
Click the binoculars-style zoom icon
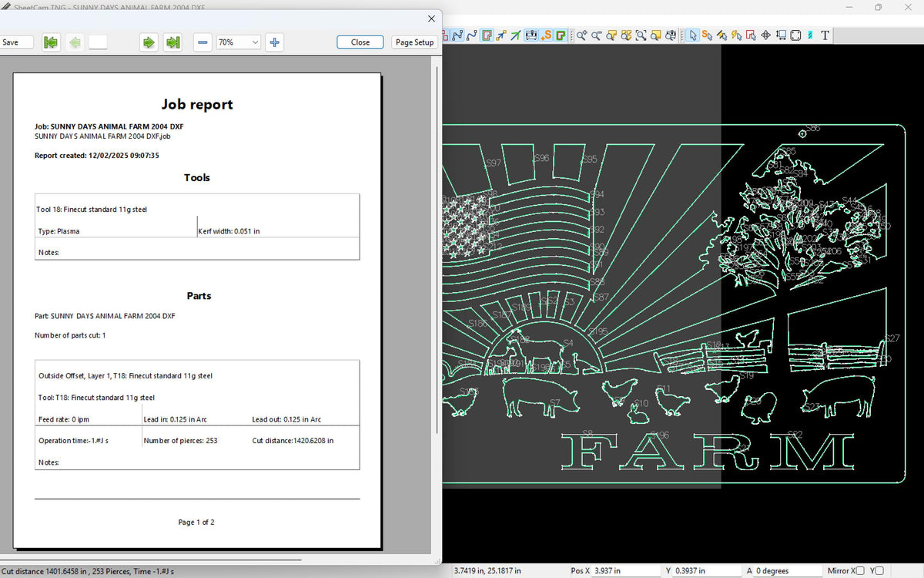click(x=670, y=35)
